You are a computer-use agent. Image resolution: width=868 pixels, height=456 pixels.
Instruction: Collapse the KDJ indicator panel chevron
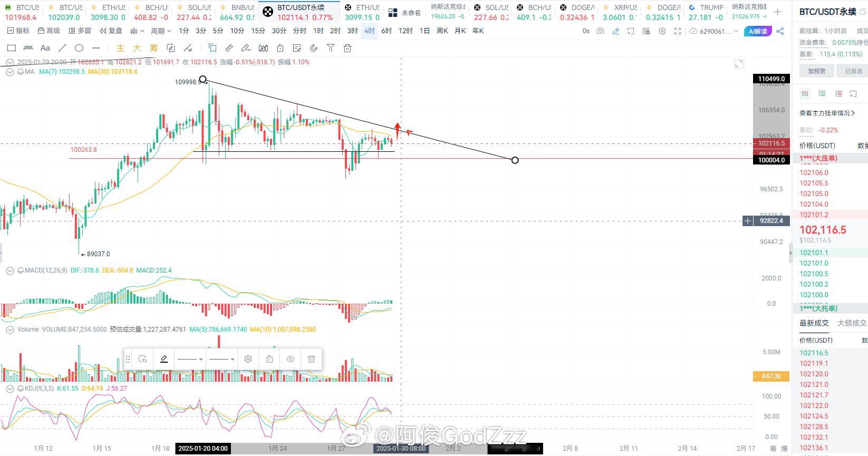click(9, 389)
